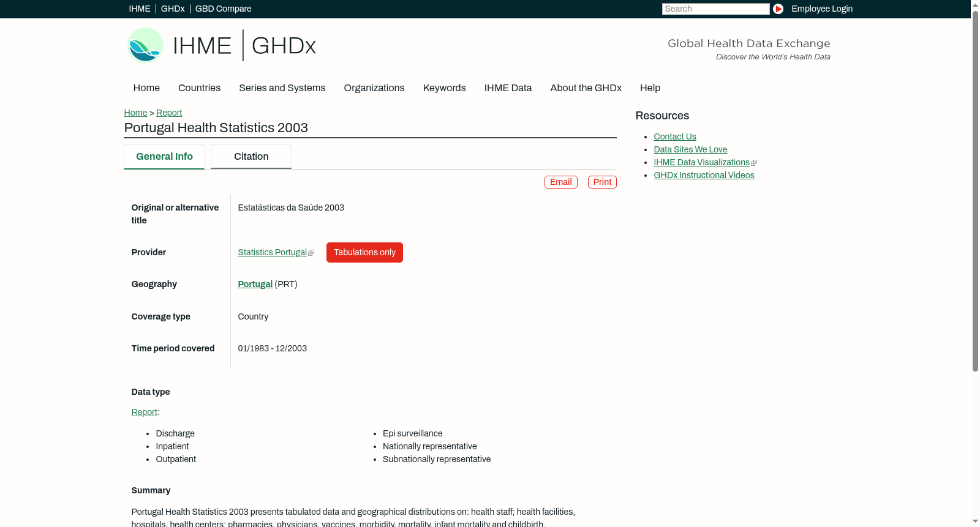Click the Summary heading

(x=151, y=490)
